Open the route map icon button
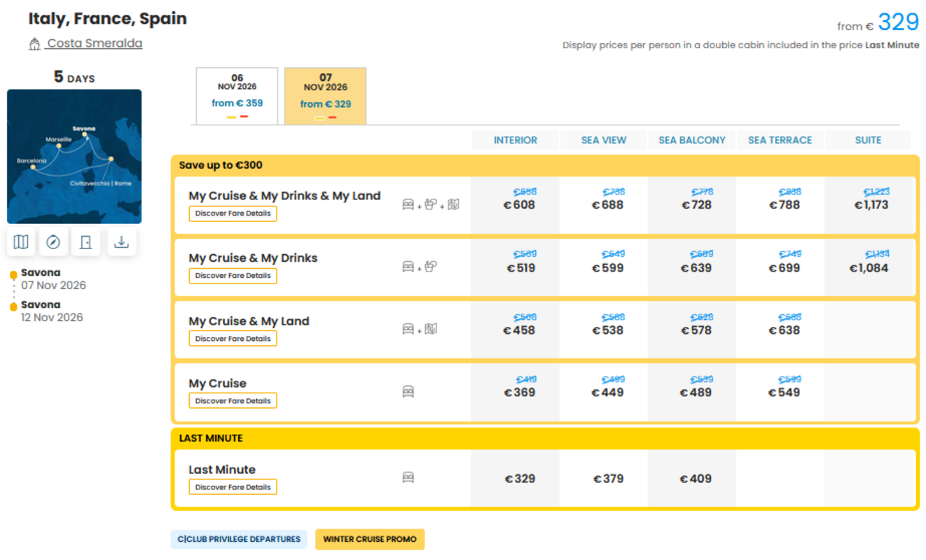Viewport: 926px width, 560px height. point(21,242)
